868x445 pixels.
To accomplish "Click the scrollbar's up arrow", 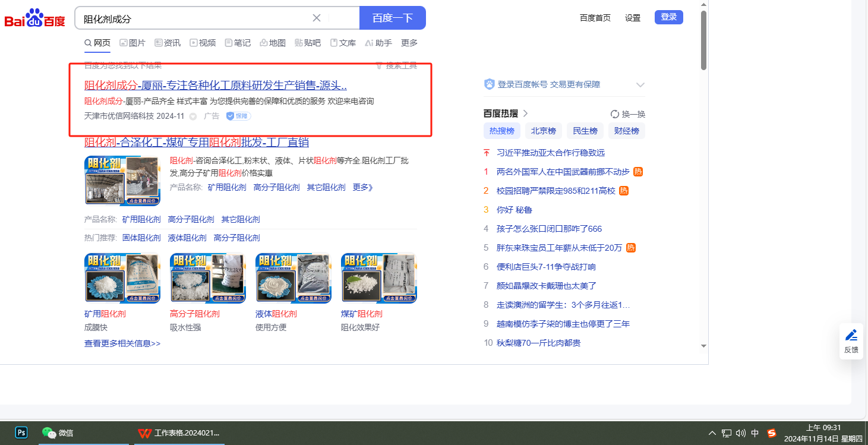I will click(x=703, y=5).
